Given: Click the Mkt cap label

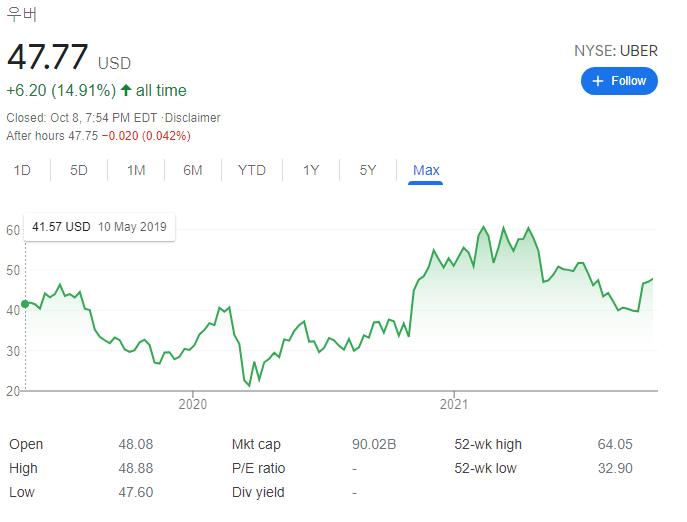Looking at the screenshot, I should click(x=256, y=444).
